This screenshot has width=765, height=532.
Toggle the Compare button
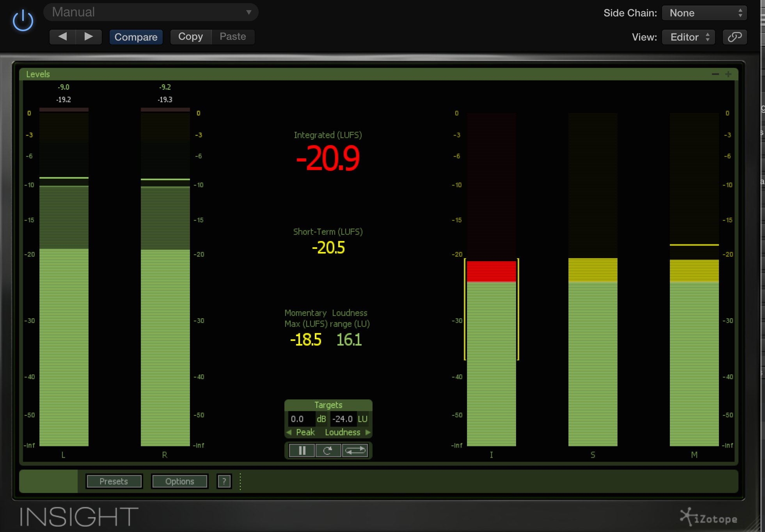tap(136, 37)
